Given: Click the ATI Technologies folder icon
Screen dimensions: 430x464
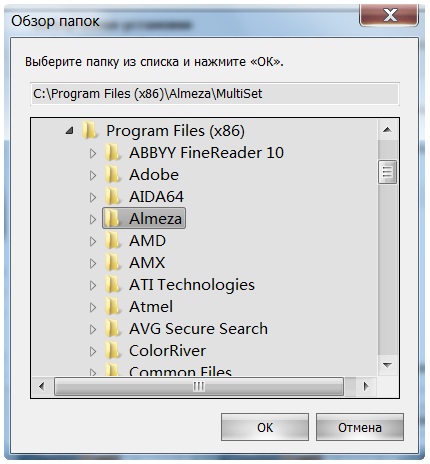Looking at the screenshot, I should pos(112,285).
